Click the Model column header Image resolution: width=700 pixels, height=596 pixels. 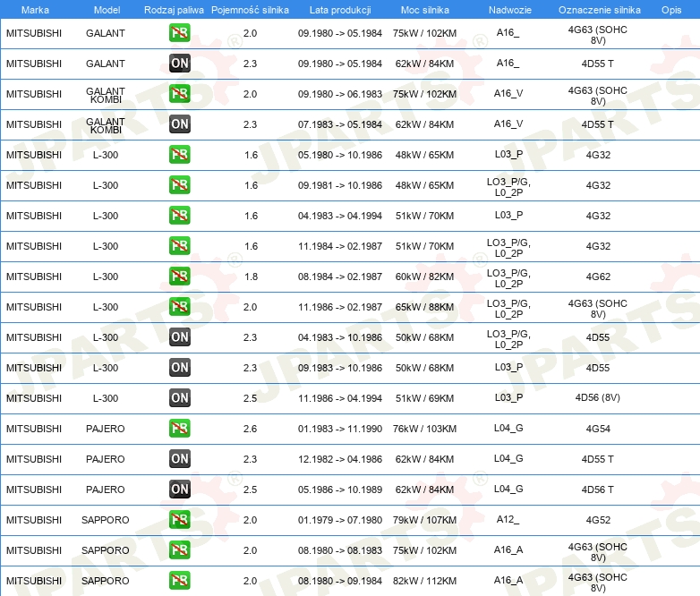[107, 10]
